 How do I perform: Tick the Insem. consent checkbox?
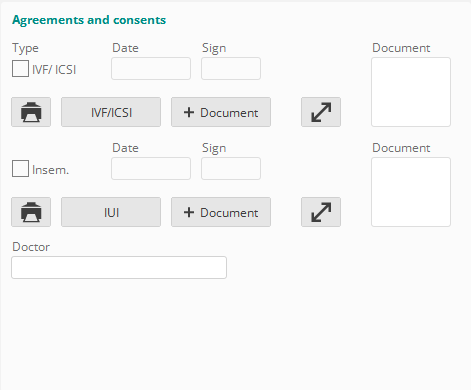point(20,169)
